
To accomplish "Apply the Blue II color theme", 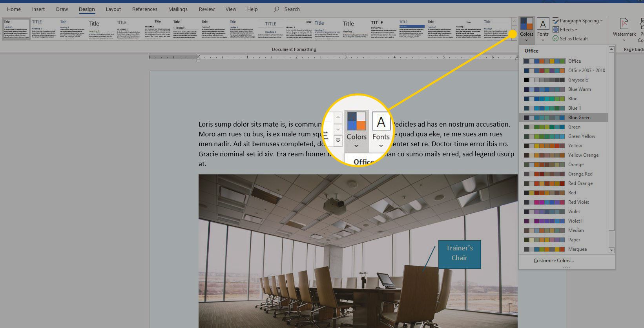I will pos(564,108).
